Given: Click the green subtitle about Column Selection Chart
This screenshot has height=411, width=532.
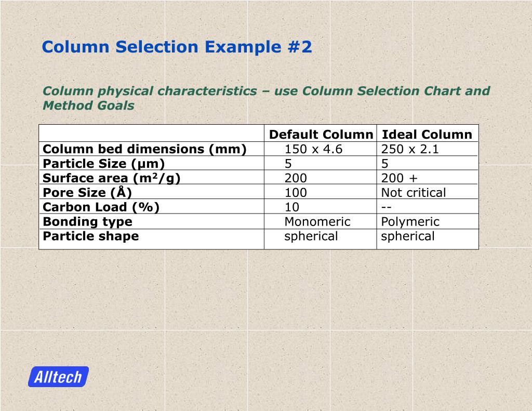Looking at the screenshot, I should [267, 98].
